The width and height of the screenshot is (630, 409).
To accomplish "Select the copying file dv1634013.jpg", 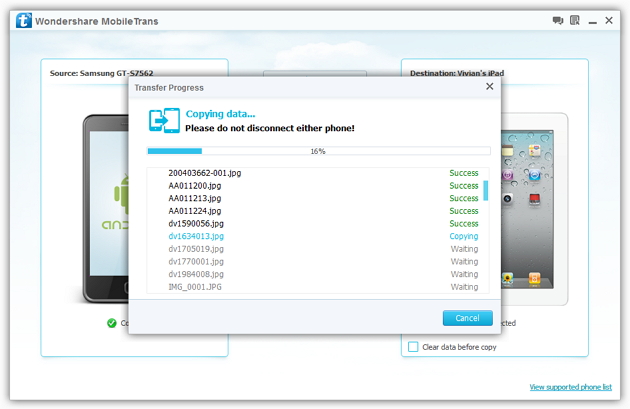I will click(x=196, y=236).
